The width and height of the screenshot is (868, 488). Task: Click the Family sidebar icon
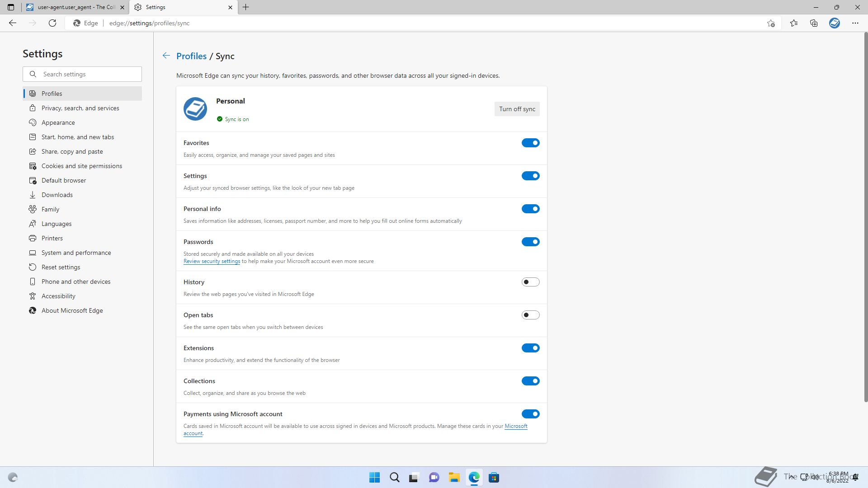pos(33,209)
